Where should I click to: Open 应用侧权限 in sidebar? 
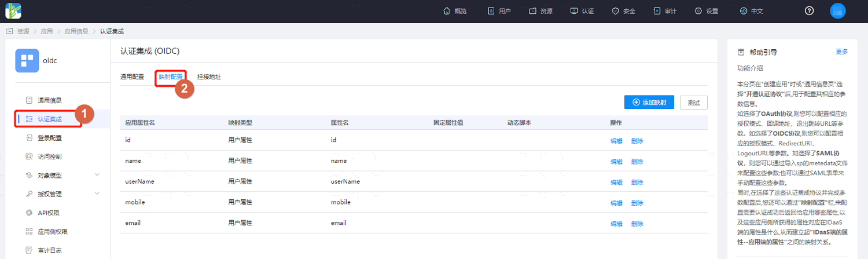coord(53,232)
